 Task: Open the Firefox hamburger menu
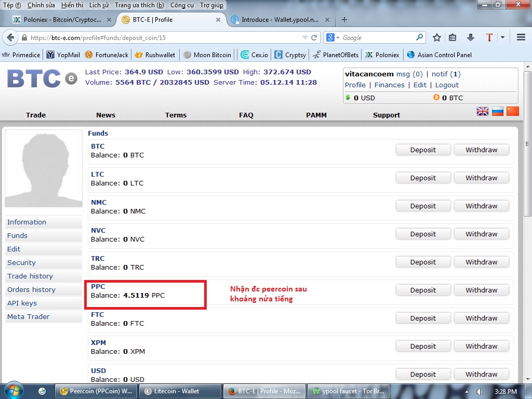(x=521, y=37)
